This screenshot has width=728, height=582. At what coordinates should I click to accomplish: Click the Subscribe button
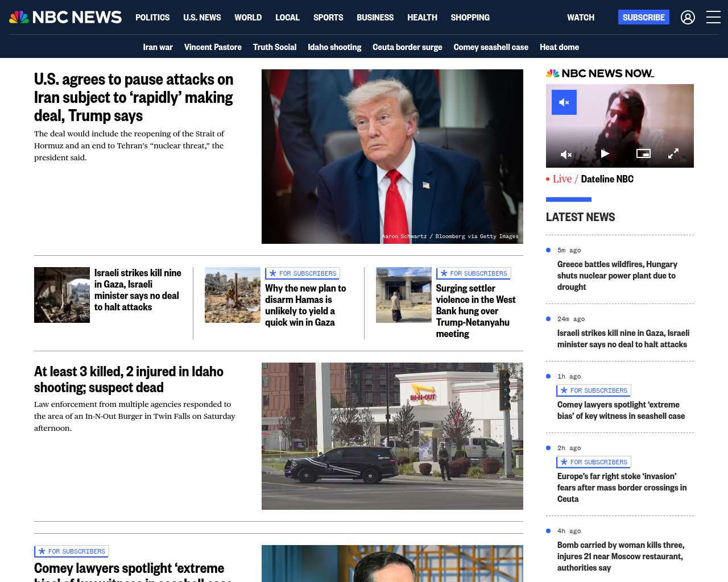pyautogui.click(x=644, y=17)
